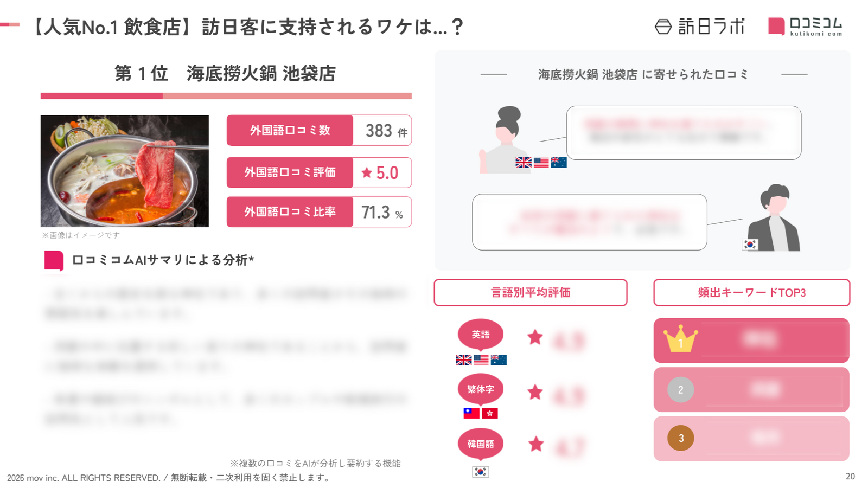Click the Taiwan flag under 繁体字
The width and height of the screenshot is (868, 488).
(x=471, y=413)
